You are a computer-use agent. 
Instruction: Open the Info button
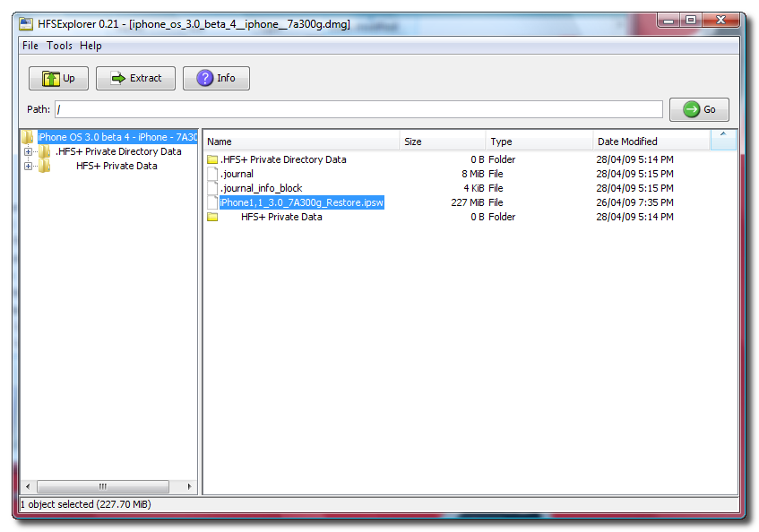pos(216,78)
